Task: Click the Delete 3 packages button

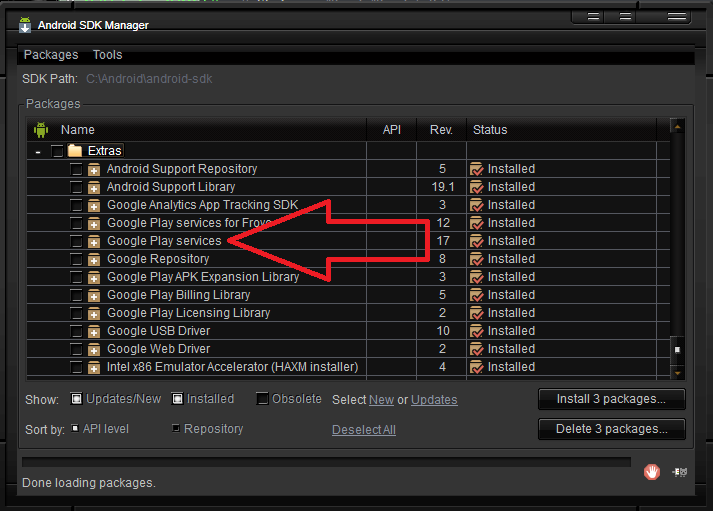Action: 611,429
